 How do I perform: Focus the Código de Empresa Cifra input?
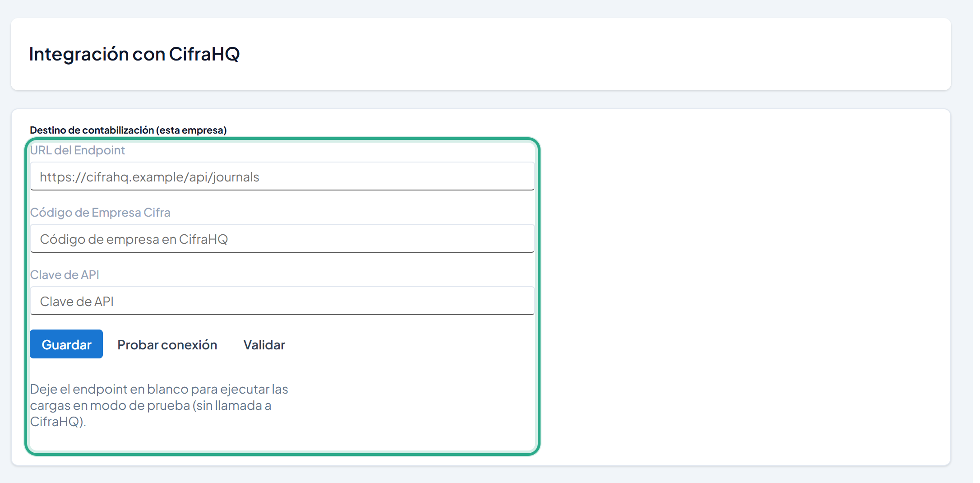[282, 239]
